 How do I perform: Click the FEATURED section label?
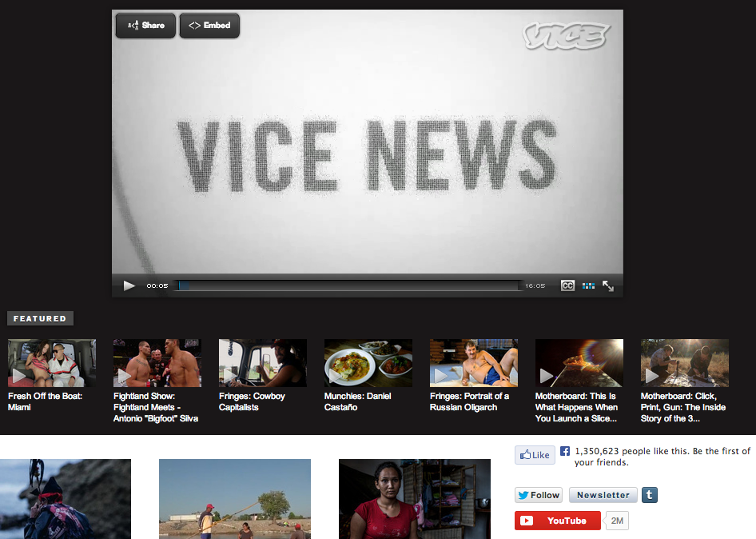click(x=40, y=318)
